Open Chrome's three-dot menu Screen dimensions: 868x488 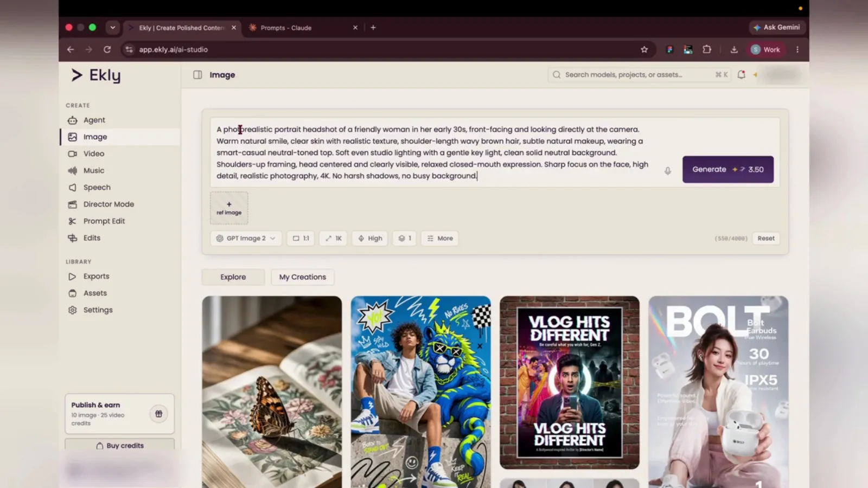coord(797,49)
